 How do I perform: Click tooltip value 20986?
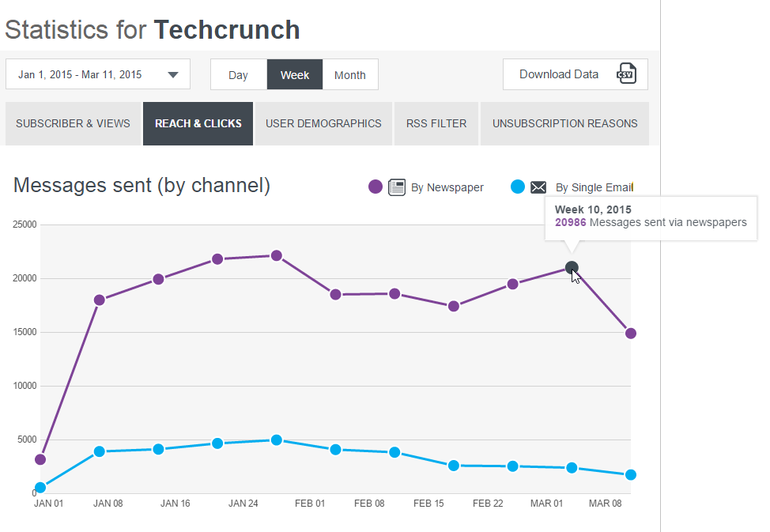coord(570,223)
